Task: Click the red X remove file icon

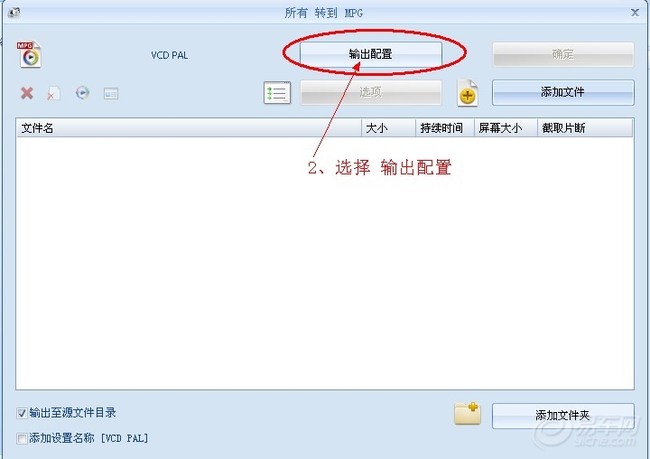Action: point(27,93)
